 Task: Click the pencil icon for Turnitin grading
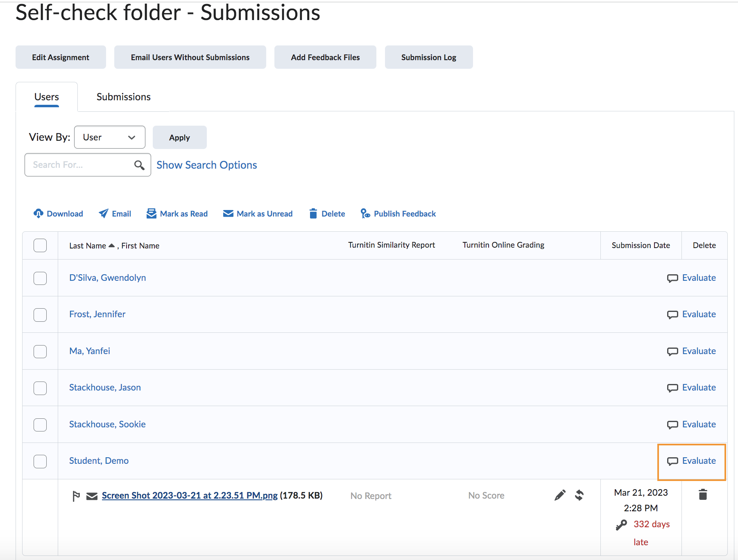[560, 495]
